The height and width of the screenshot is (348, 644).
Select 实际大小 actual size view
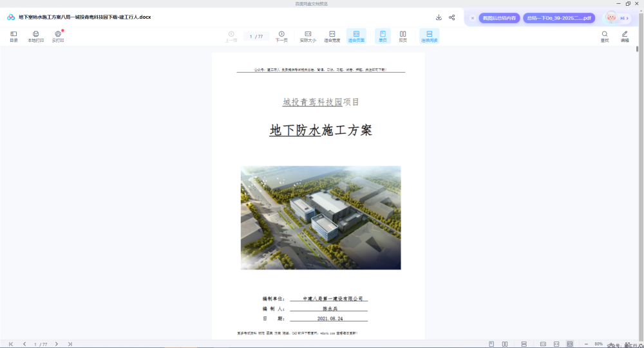pos(308,37)
